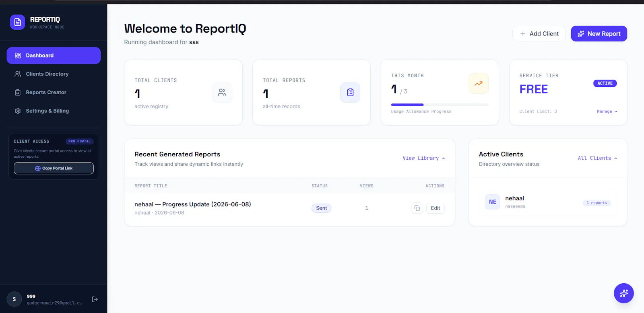Create a New Report
644x313 pixels.
(x=599, y=34)
